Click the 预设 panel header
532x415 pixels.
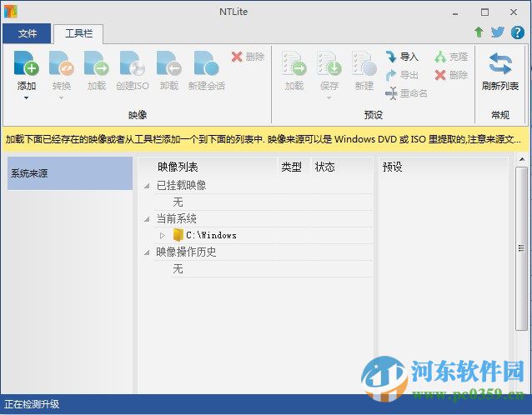(x=443, y=167)
